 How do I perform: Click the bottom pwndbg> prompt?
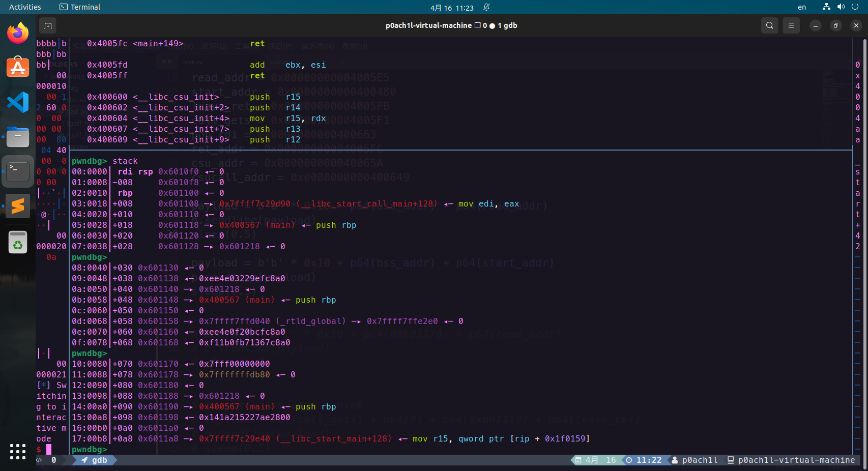[89, 449]
